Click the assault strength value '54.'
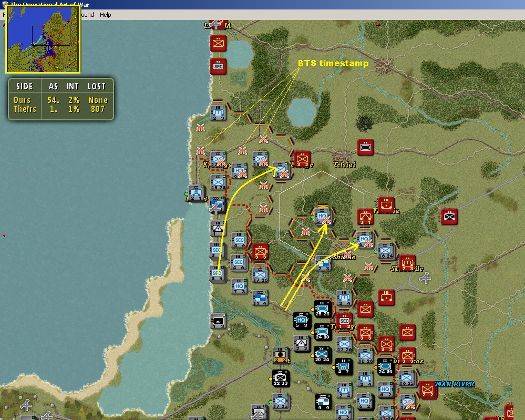 coord(53,100)
